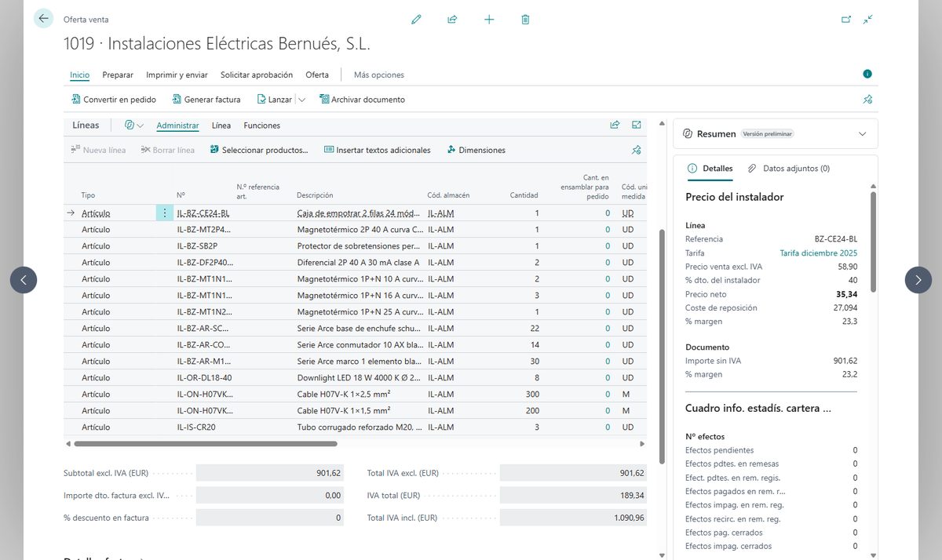The height and width of the screenshot is (560, 942).
Task: Open Dimensiones for the line
Action: click(x=476, y=150)
